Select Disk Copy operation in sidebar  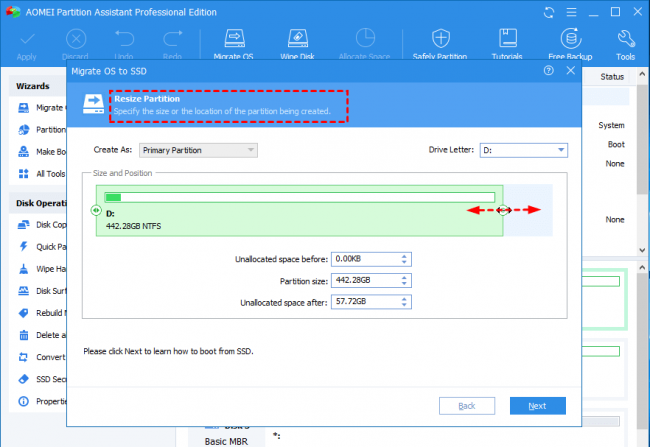coord(42,225)
